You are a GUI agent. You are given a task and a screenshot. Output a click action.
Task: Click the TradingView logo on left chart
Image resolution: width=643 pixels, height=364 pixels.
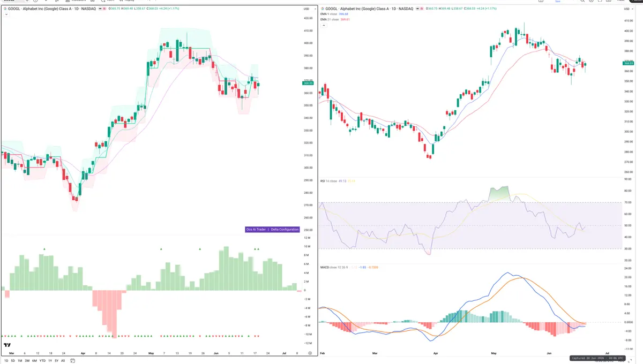8,345
